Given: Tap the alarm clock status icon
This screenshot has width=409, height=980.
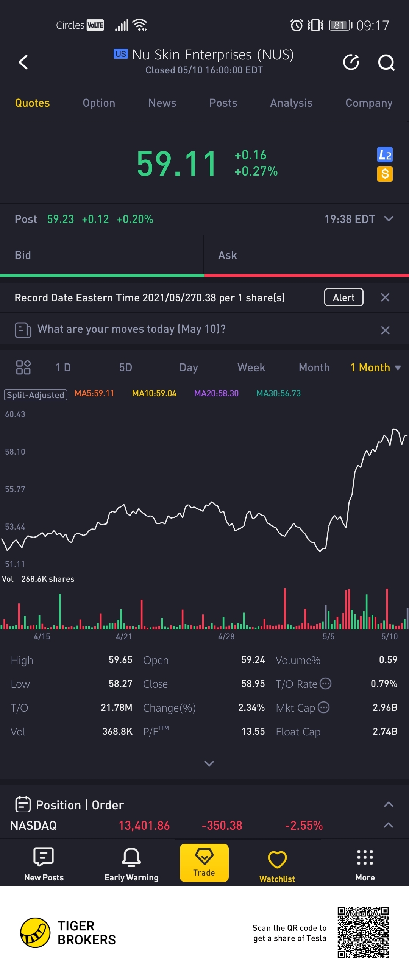Looking at the screenshot, I should click(297, 25).
